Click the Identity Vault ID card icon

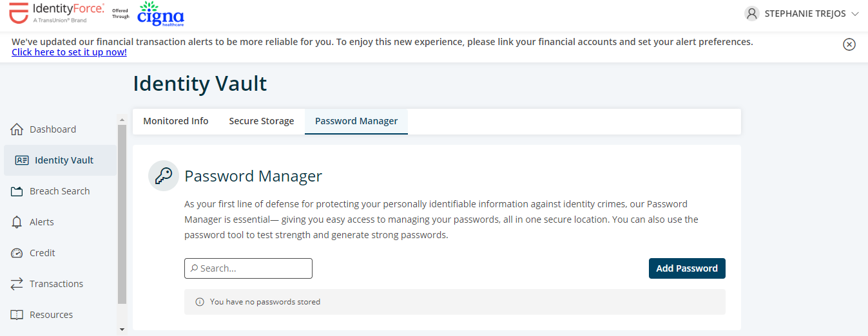coord(22,160)
